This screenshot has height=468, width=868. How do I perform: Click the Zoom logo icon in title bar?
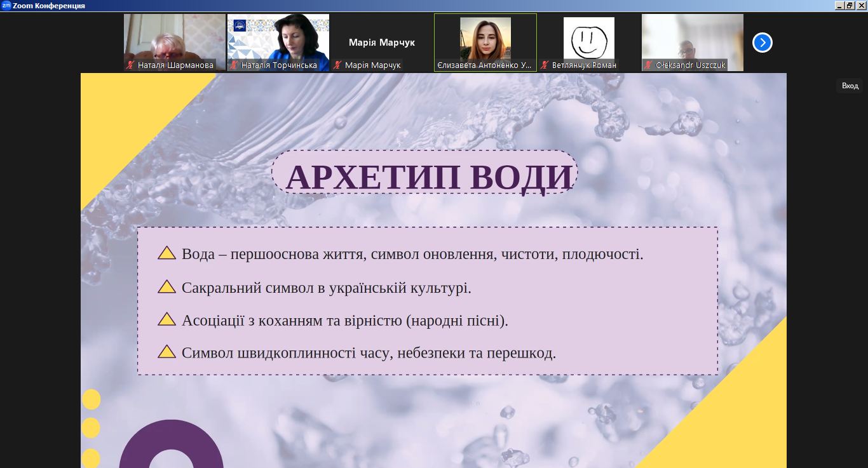point(6,6)
